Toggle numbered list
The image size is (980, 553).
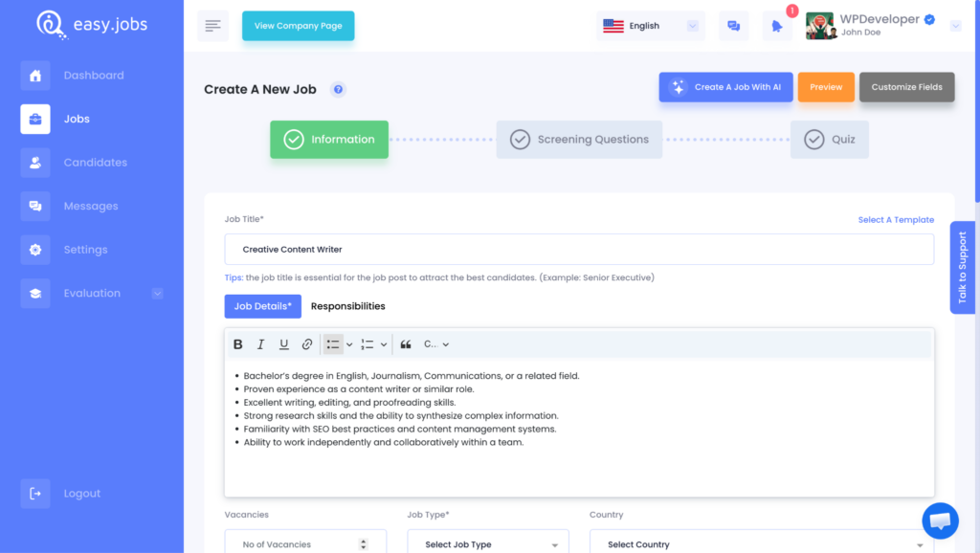pyautogui.click(x=367, y=344)
